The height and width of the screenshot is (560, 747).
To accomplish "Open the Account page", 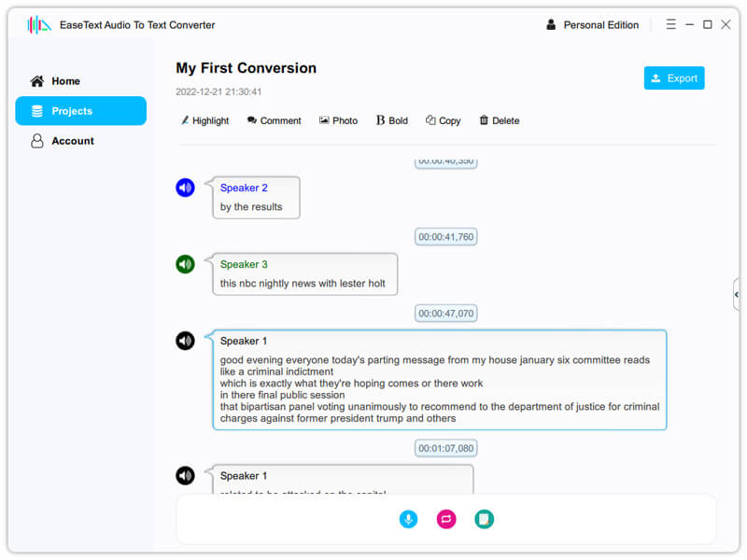I will click(x=72, y=141).
